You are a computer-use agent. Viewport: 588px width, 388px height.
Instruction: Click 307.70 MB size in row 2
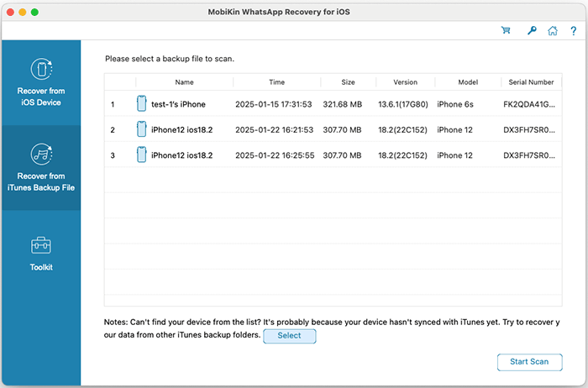pyautogui.click(x=342, y=129)
